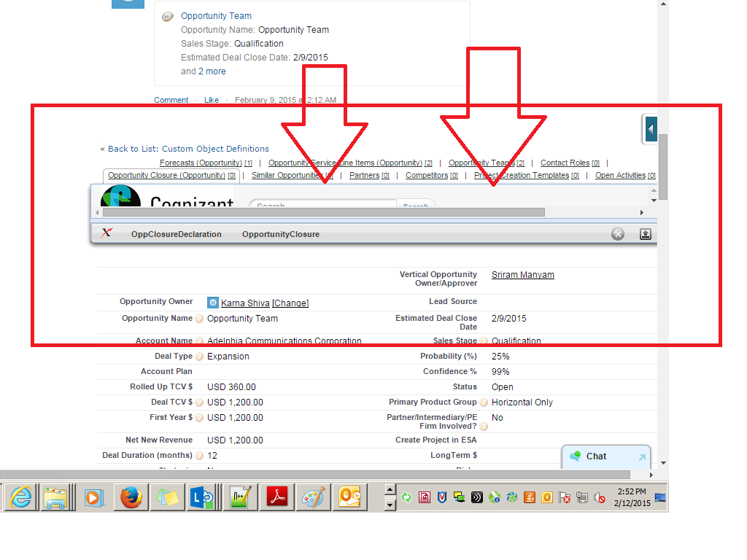Select OpportunityClosure in the bottom bar

(281, 234)
